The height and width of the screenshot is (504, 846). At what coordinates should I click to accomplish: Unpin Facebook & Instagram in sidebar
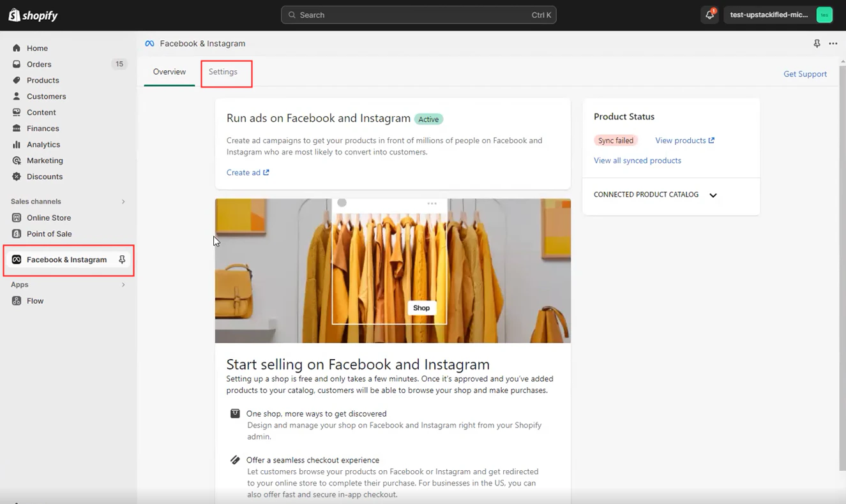[122, 260]
